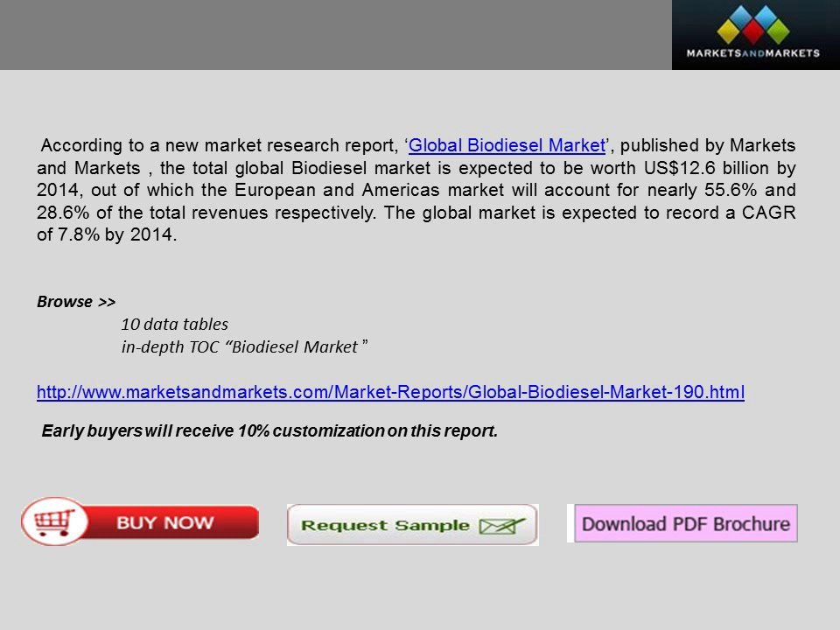Image resolution: width=840 pixels, height=630 pixels.
Task: Open the marketsandmarkets.com Global-Biodiesel-Market-190.html URL
Action: pyautogui.click(x=390, y=392)
